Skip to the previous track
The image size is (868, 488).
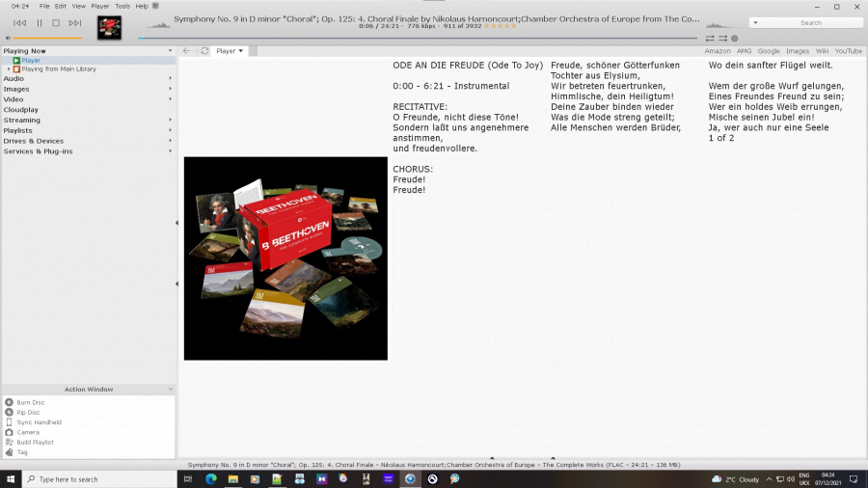[x=19, y=23]
